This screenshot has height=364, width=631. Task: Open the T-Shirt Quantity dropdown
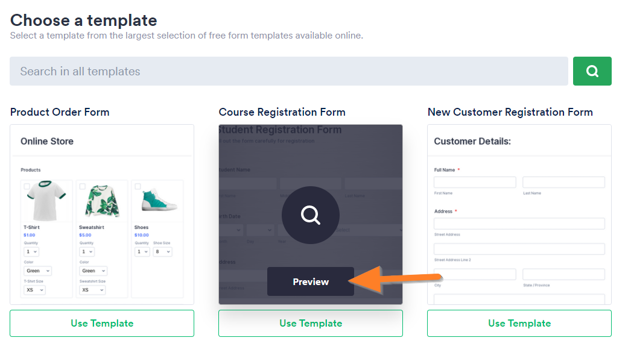(x=32, y=251)
